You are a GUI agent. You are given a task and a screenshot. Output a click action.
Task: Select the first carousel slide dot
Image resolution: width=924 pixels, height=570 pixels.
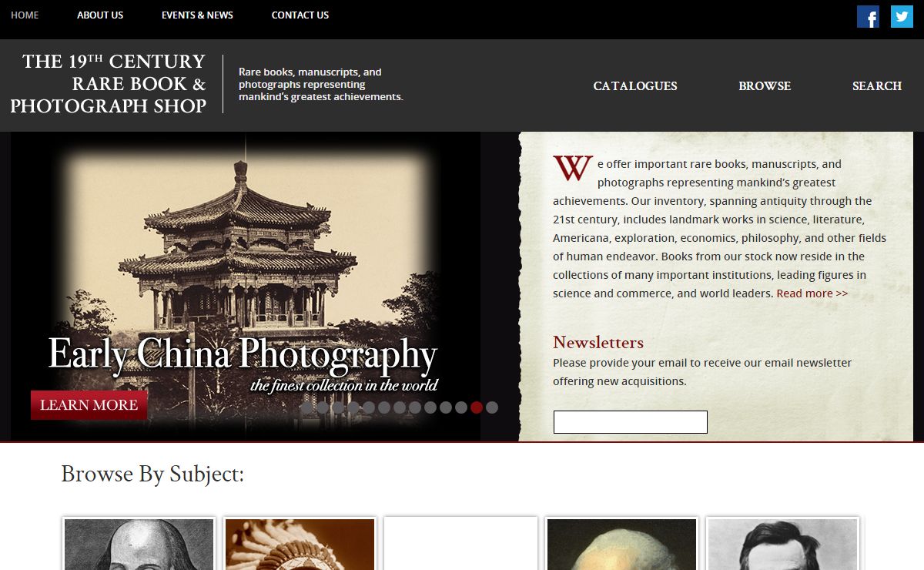pyautogui.click(x=307, y=407)
